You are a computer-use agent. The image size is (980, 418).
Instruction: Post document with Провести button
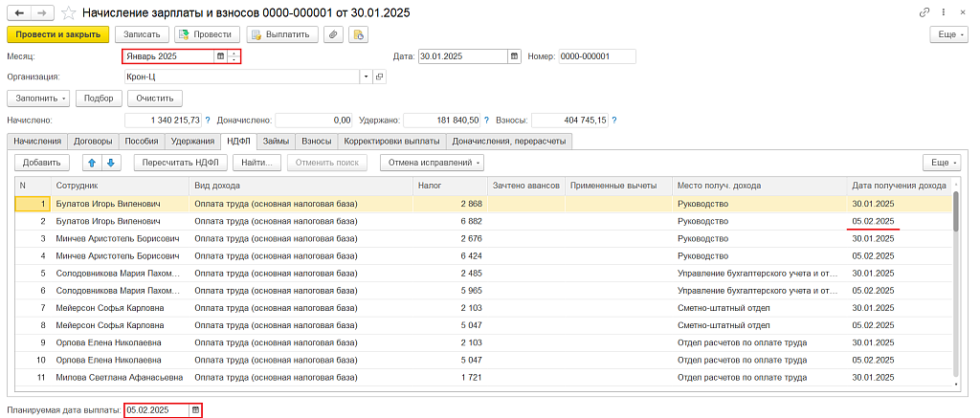click(207, 35)
